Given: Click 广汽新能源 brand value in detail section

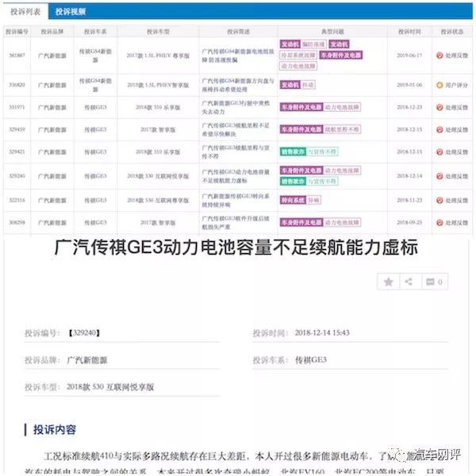Looking at the screenshot, I should coord(86,360).
